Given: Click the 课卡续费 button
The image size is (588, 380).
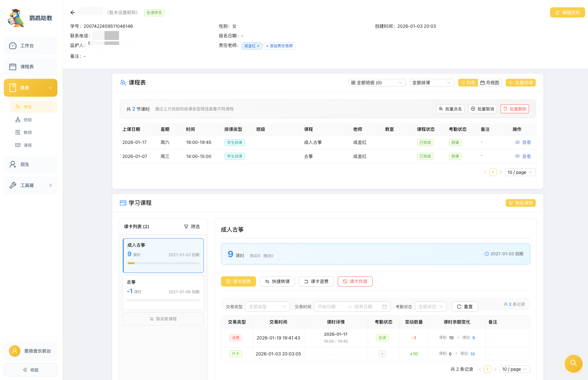Looking at the screenshot, I should (238, 281).
